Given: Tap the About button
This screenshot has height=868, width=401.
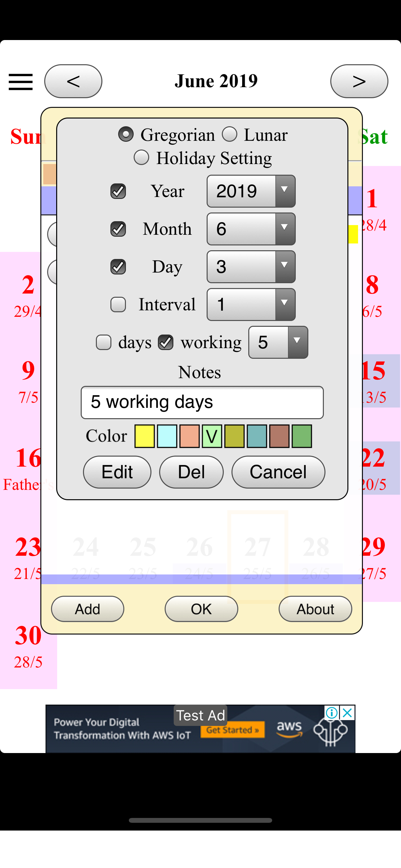Looking at the screenshot, I should (315, 609).
